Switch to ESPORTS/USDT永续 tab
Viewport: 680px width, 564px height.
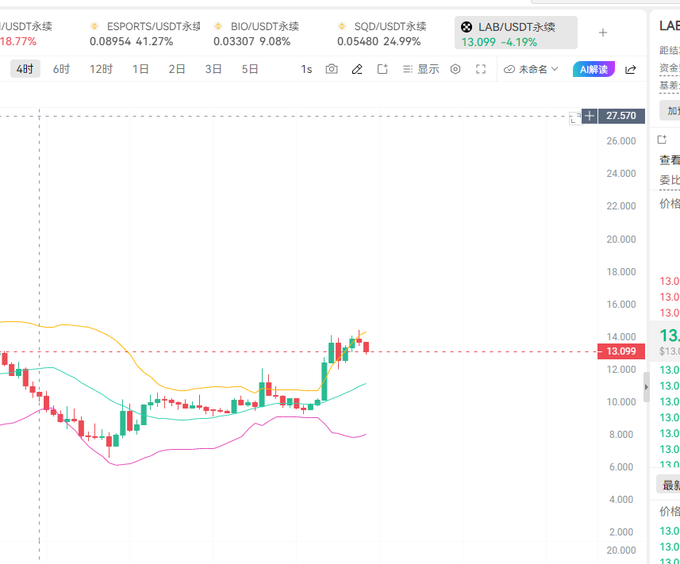tap(145, 33)
